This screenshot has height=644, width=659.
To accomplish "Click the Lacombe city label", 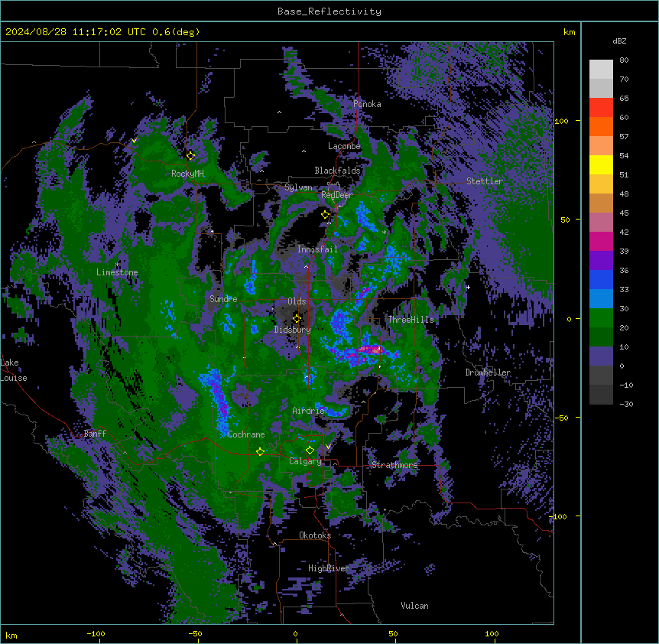I will 344,146.
